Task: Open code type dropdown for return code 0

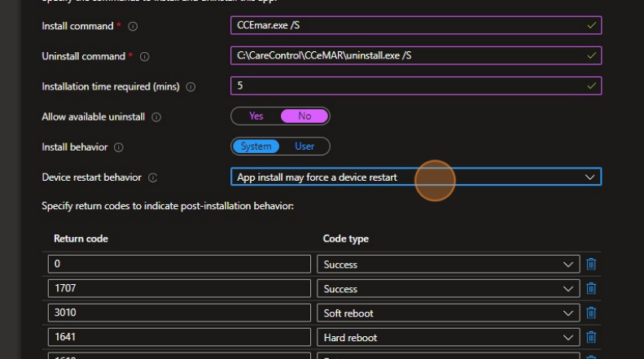Action: (x=448, y=265)
